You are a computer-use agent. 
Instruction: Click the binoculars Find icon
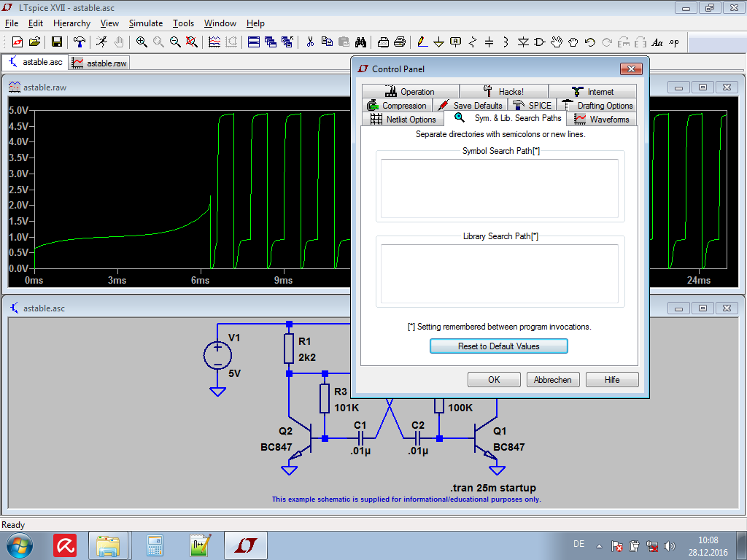[360, 42]
